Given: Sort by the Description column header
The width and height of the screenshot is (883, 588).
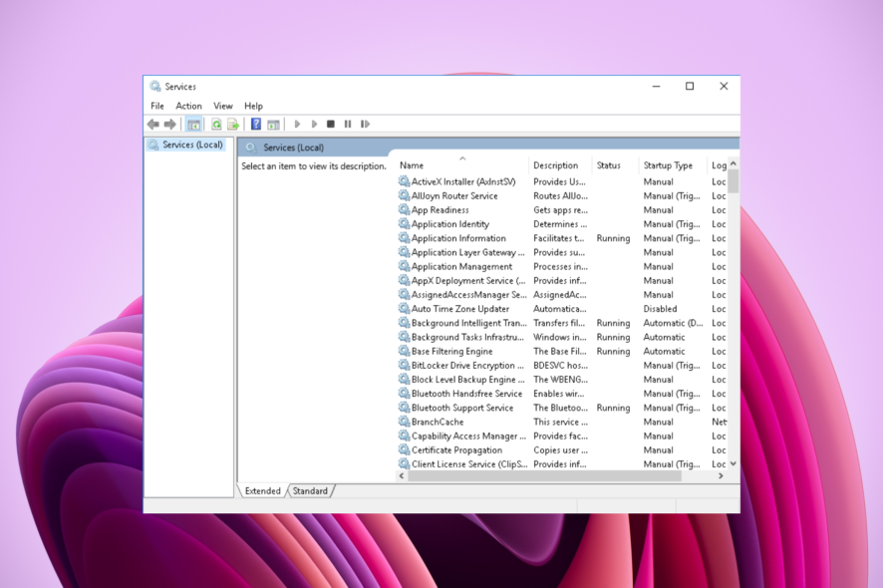Looking at the screenshot, I should (x=560, y=165).
